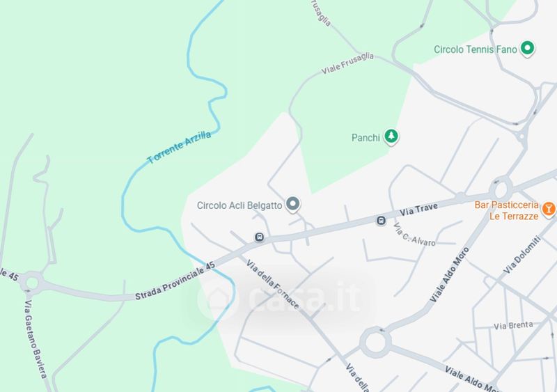Select the Via Trave street label
Image resolution: width=557 pixels, height=392 pixels.
[418, 210]
